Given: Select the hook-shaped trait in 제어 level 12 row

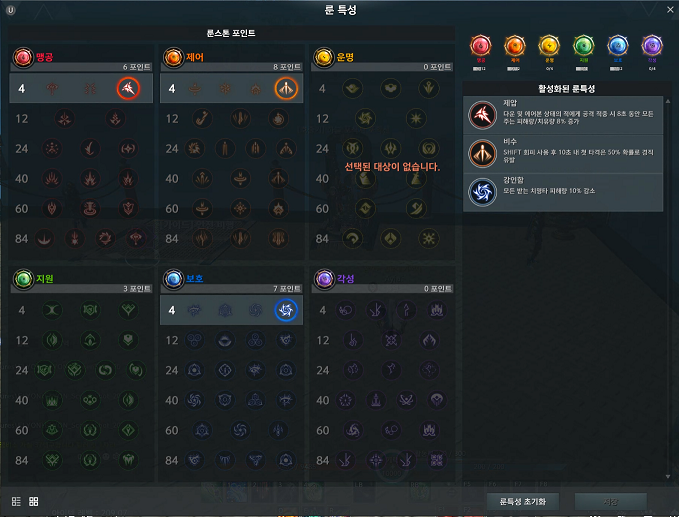Looking at the screenshot, I should pyautogui.click(x=202, y=119).
